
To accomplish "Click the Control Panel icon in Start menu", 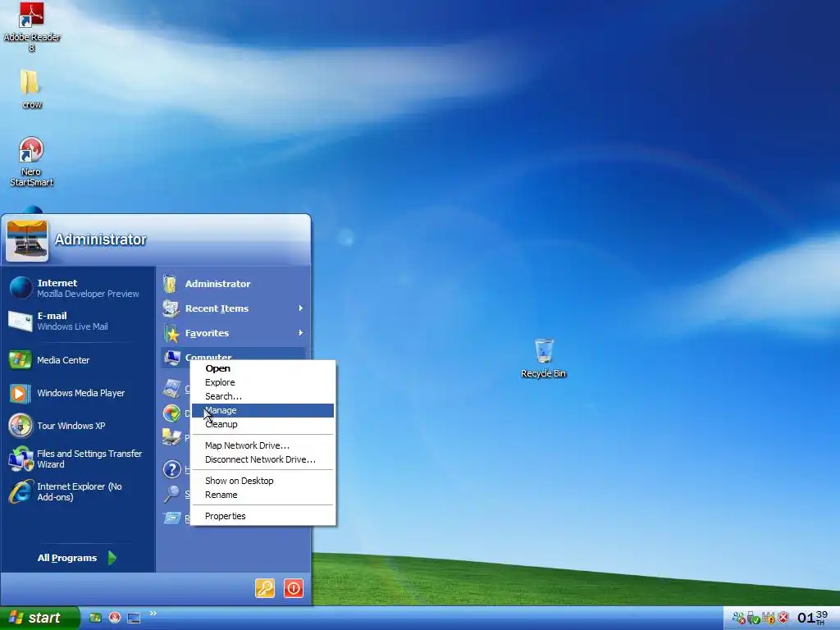I will (172, 388).
